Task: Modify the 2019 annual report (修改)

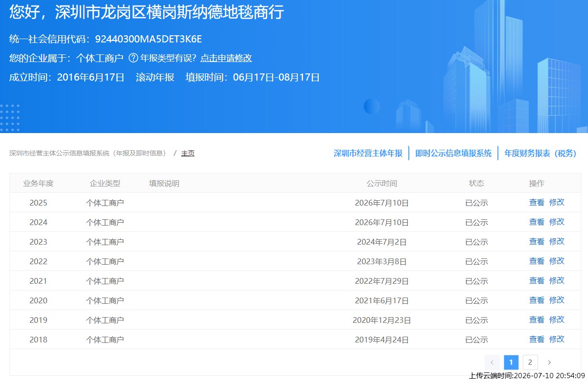Action: 557,320
